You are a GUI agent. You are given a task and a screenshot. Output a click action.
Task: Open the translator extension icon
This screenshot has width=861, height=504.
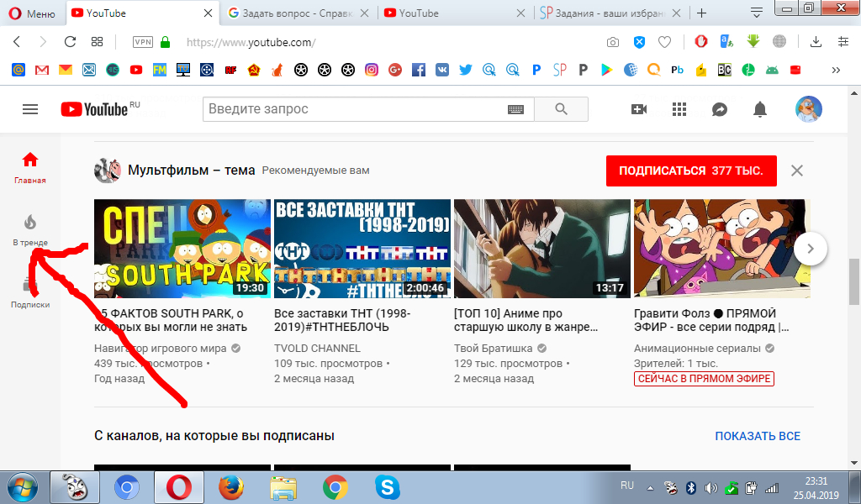726,42
